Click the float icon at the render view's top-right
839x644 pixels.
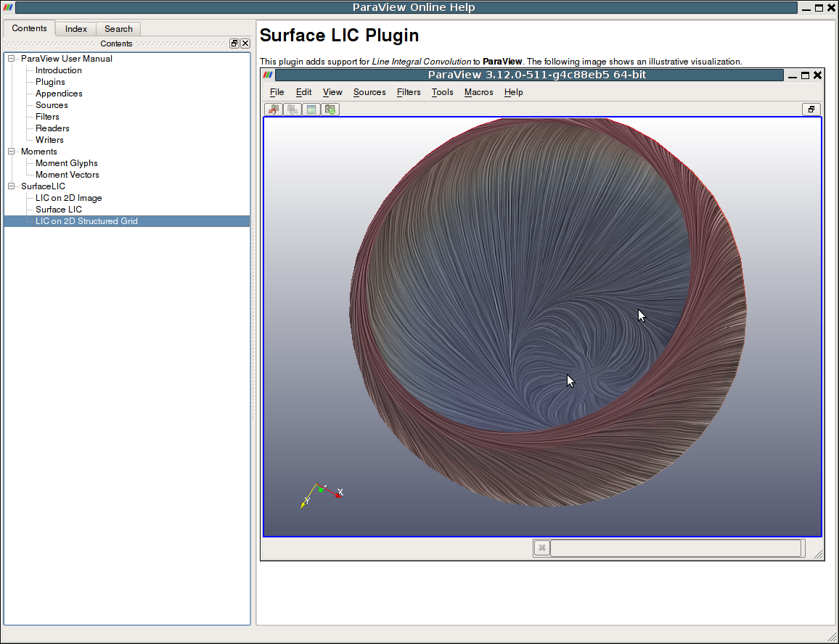point(811,109)
